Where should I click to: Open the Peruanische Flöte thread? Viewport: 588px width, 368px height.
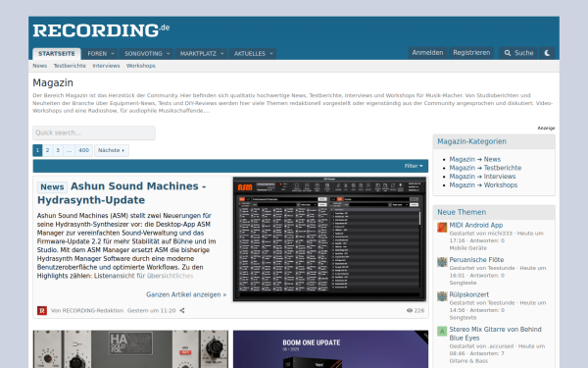click(476, 260)
